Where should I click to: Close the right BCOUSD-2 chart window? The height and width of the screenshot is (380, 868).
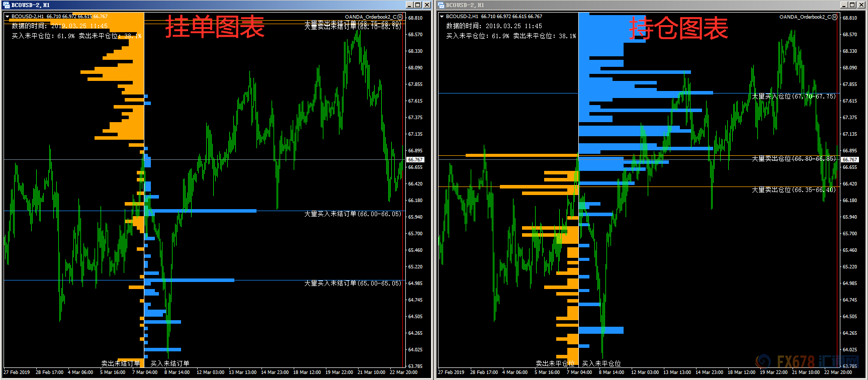click(x=861, y=5)
